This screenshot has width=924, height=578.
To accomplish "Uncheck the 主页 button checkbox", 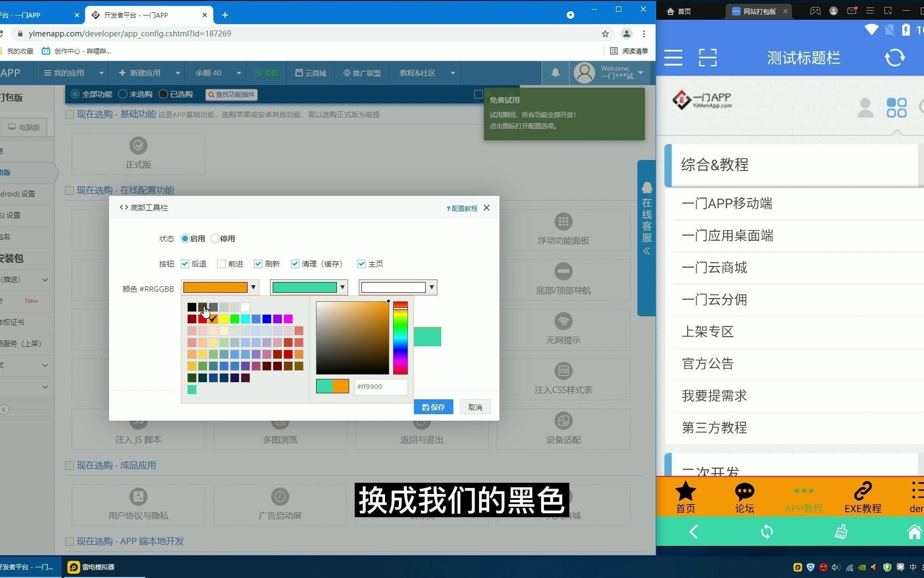I will click(x=361, y=264).
